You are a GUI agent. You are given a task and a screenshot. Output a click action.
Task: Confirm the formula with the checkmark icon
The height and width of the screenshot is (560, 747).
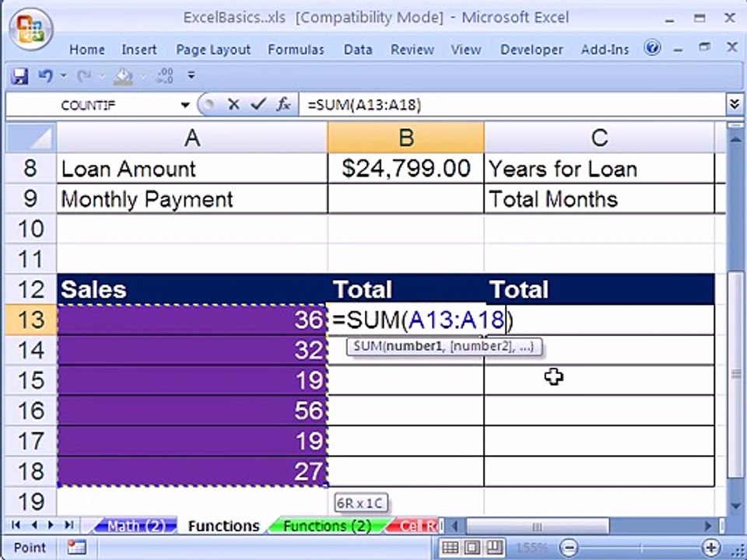tap(258, 103)
